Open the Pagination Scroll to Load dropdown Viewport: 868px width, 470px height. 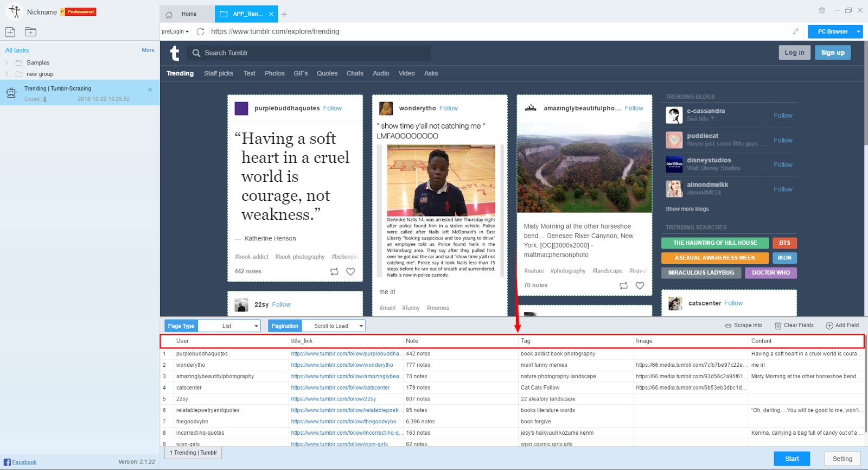[333, 326]
